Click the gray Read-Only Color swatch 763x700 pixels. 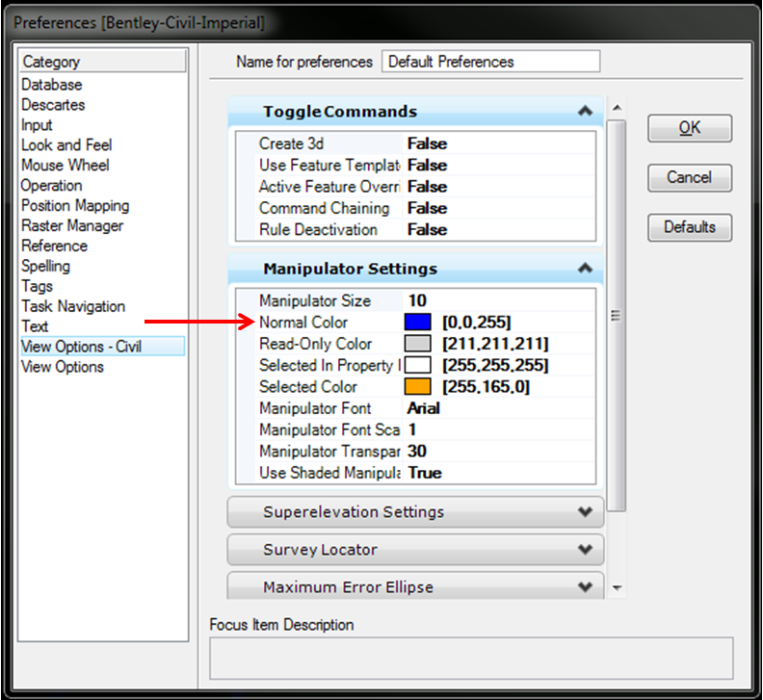(x=417, y=344)
